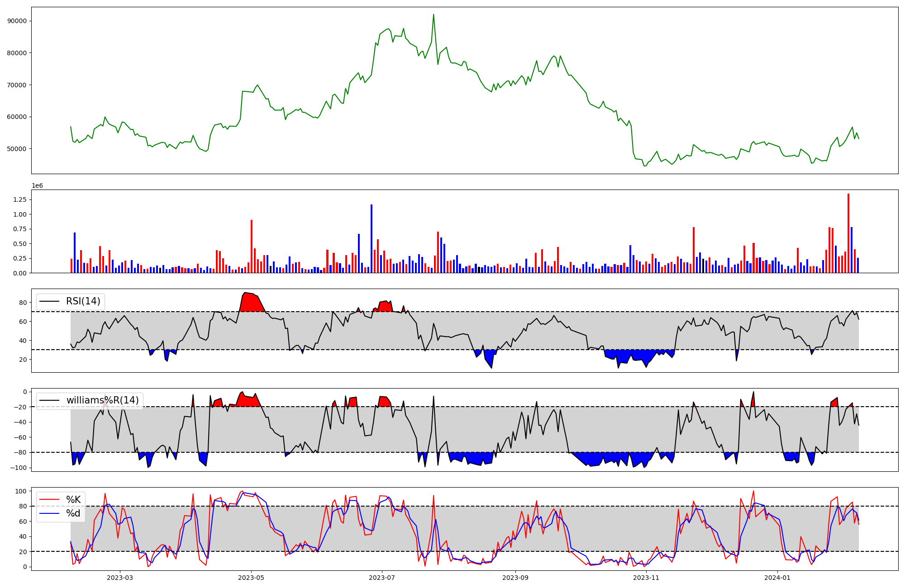Click the RSI(14) legend label
Viewport: 905px width, 588px height.
pos(83,301)
